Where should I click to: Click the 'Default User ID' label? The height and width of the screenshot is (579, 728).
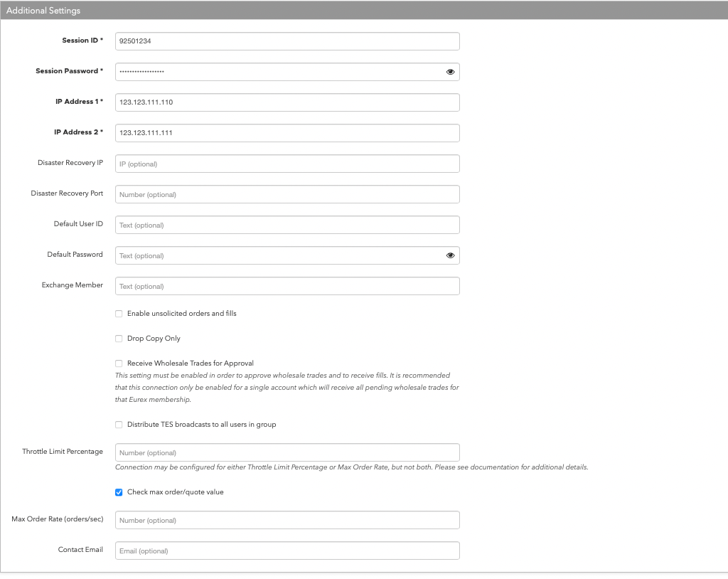[x=78, y=224]
